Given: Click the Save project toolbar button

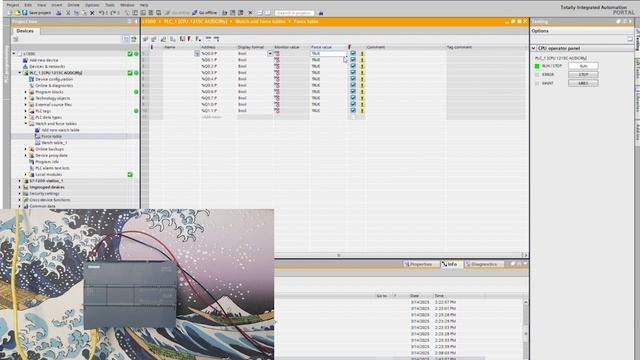Looking at the screenshot, I should point(36,13).
